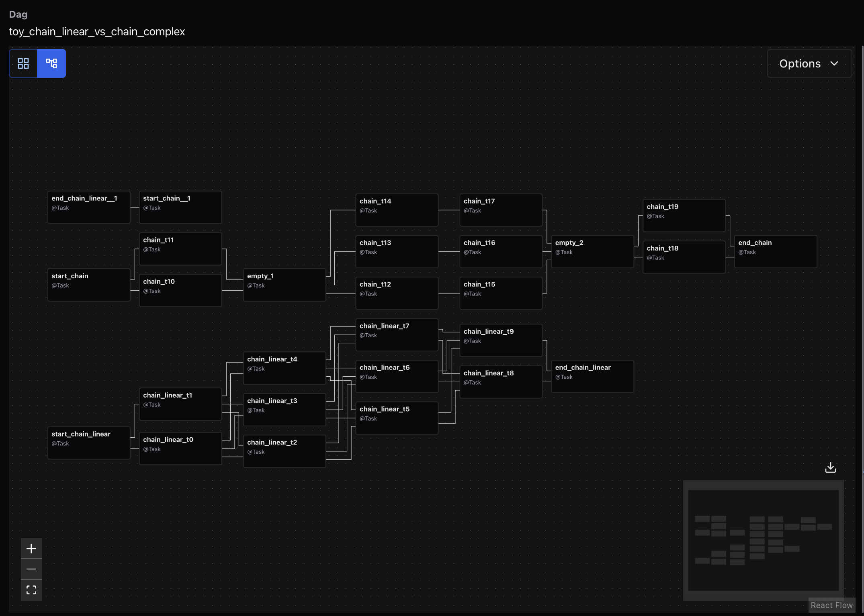This screenshot has width=864, height=616.
Task: Select the end_chain task node
Action: tap(775, 251)
